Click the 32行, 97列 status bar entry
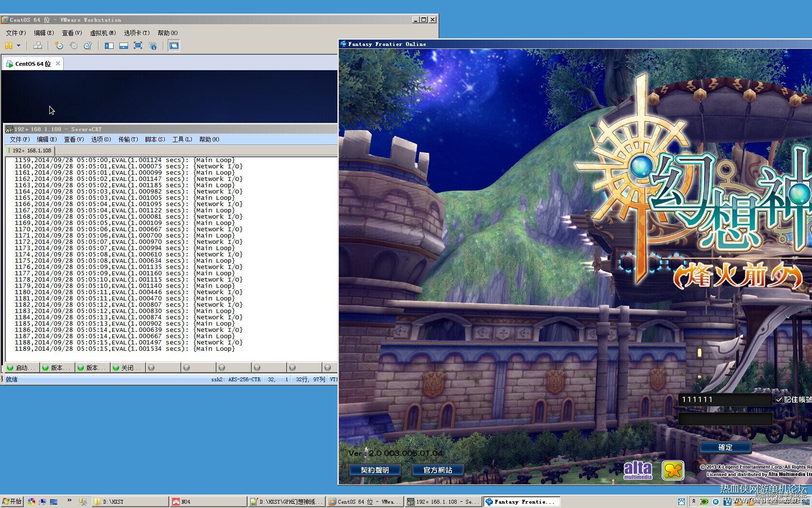This screenshot has height=508, width=812. 310,380
